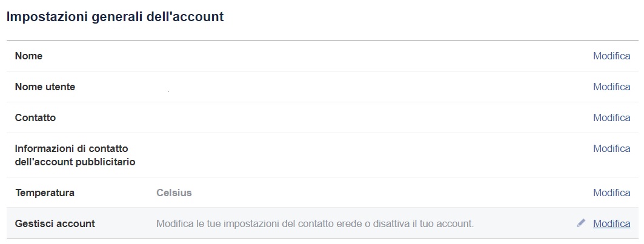Screen dimensions: 644x244
Task: Edit the Nome utente setting via Modifica
Action: click(x=611, y=87)
